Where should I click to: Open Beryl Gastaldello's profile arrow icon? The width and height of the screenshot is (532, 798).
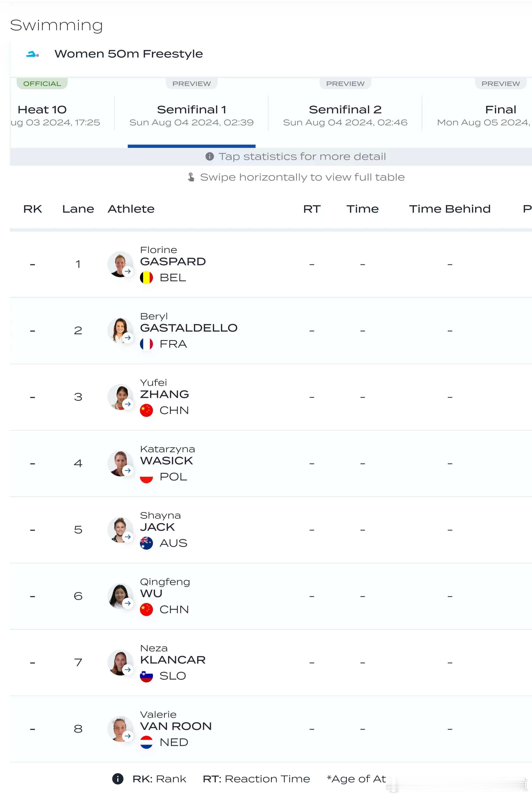pyautogui.click(x=128, y=338)
